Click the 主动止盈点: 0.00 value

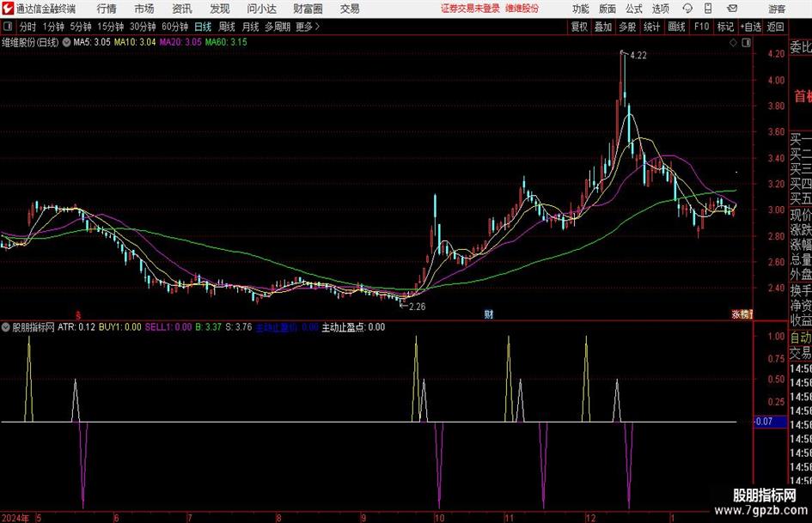pyautogui.click(x=353, y=327)
